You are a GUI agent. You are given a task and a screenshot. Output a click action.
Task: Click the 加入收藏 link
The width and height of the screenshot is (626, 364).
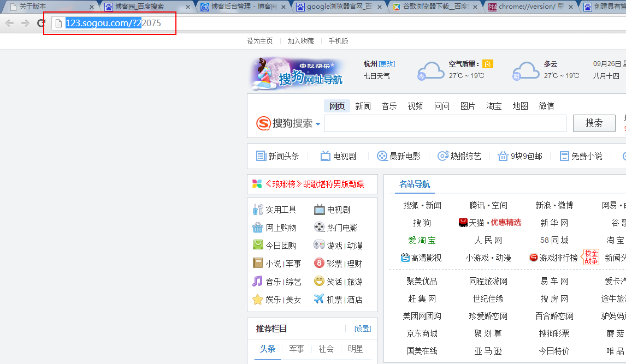click(x=300, y=41)
